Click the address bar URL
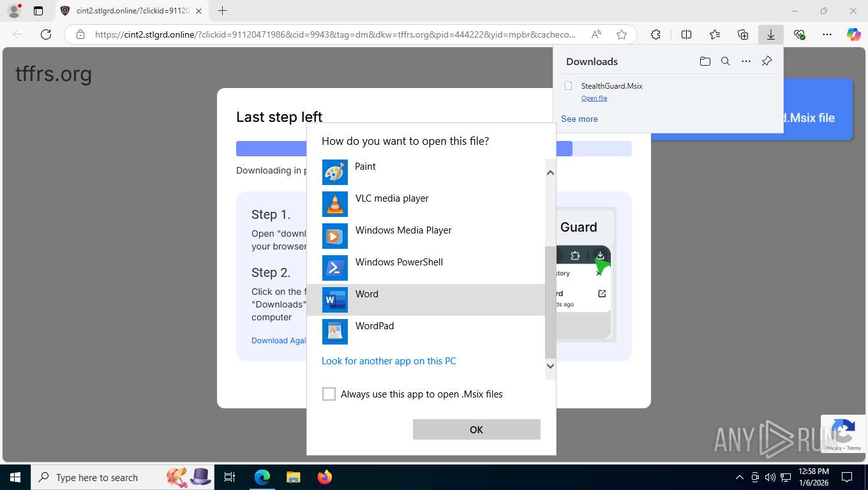Screen dimensions: 868x490 click(335, 34)
